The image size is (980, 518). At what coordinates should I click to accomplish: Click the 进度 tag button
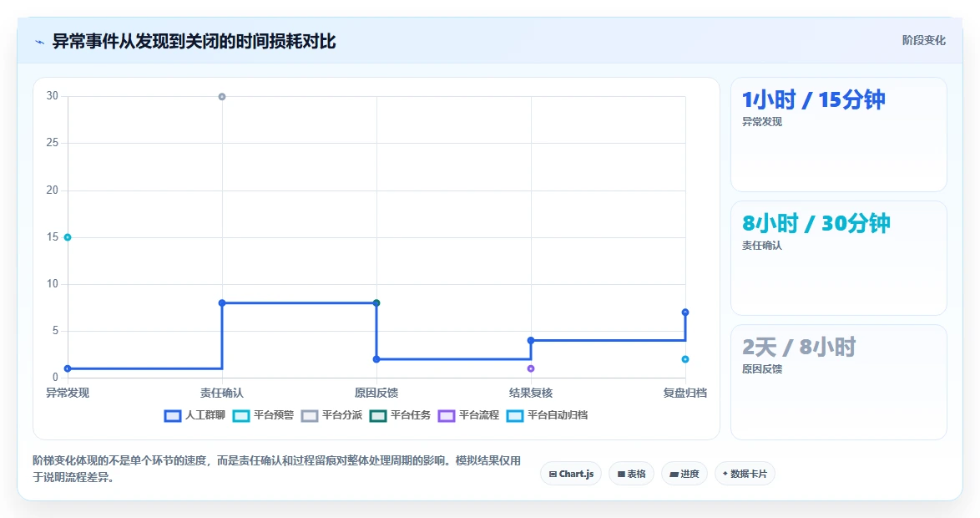(684, 474)
